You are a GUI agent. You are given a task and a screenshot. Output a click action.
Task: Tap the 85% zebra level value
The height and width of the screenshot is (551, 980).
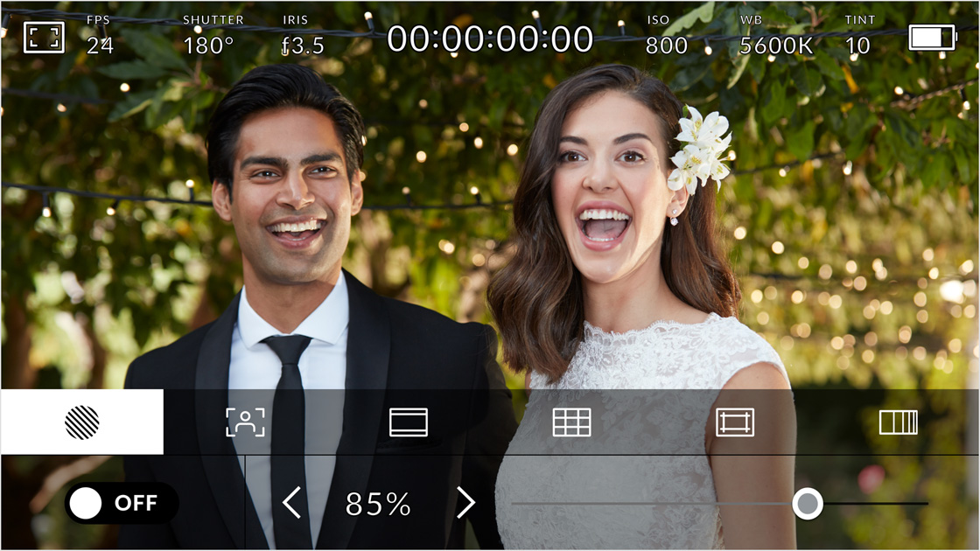click(x=378, y=504)
